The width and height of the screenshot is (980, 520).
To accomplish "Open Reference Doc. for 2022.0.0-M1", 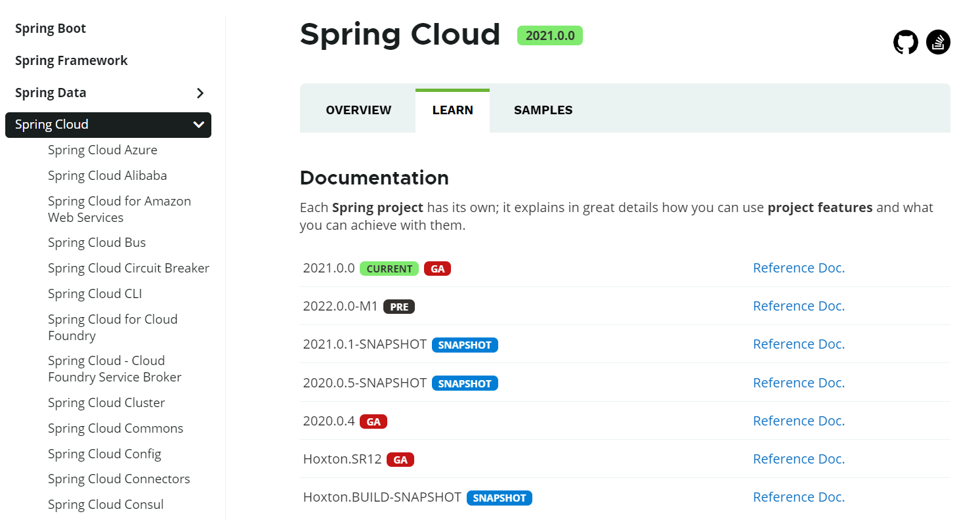I will [x=798, y=306].
